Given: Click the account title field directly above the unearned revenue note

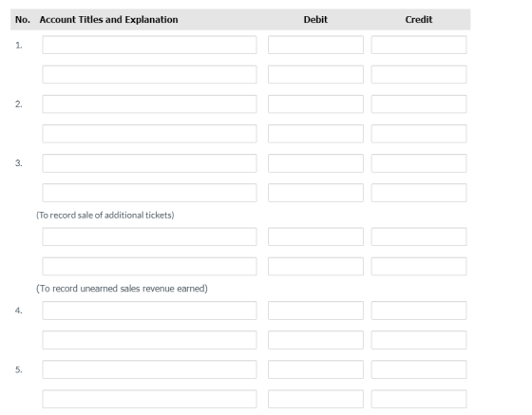Looking at the screenshot, I should (x=149, y=266).
